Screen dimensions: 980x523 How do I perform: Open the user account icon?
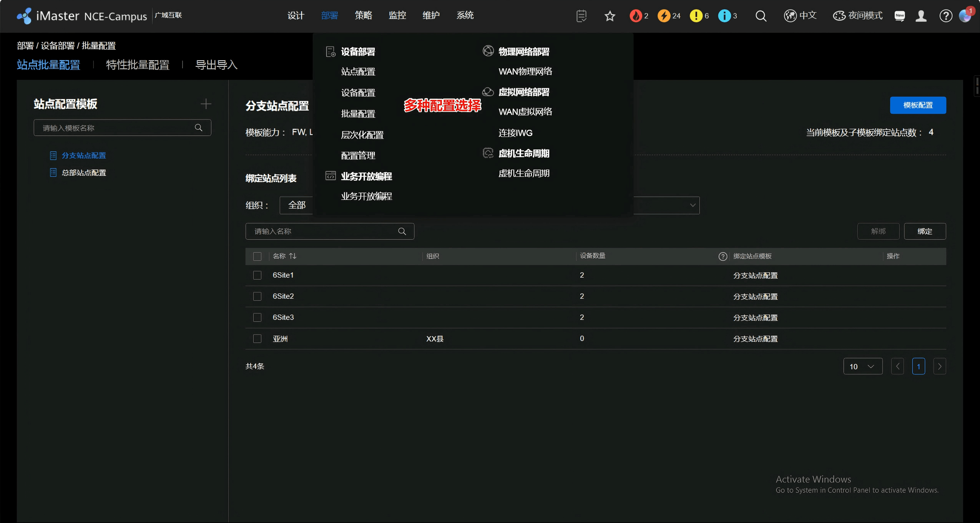921,16
